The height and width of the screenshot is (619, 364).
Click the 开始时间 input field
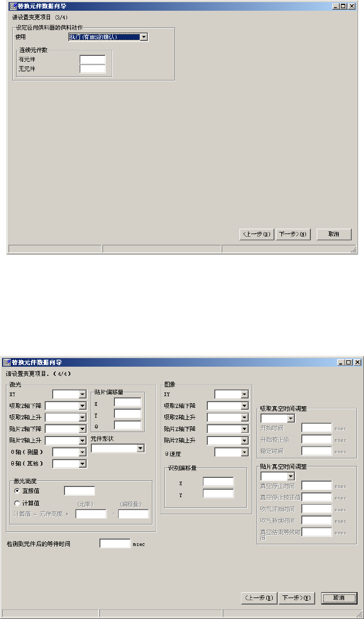[317, 428]
